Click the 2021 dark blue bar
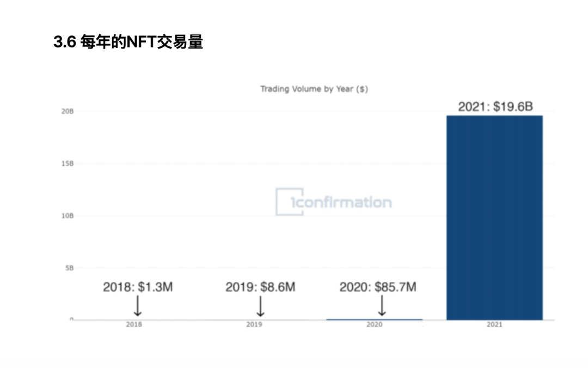This screenshot has width=588, height=368. point(494,218)
